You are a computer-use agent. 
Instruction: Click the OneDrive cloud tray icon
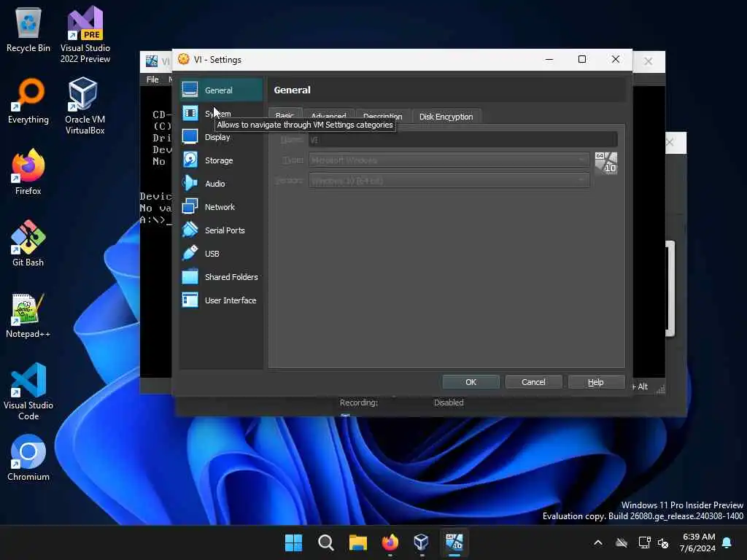622,542
